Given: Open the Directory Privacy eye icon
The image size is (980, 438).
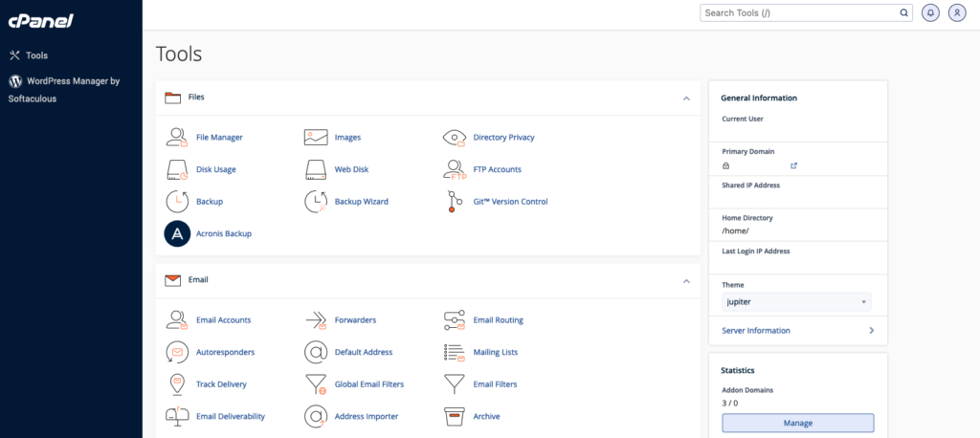Looking at the screenshot, I should [455, 138].
